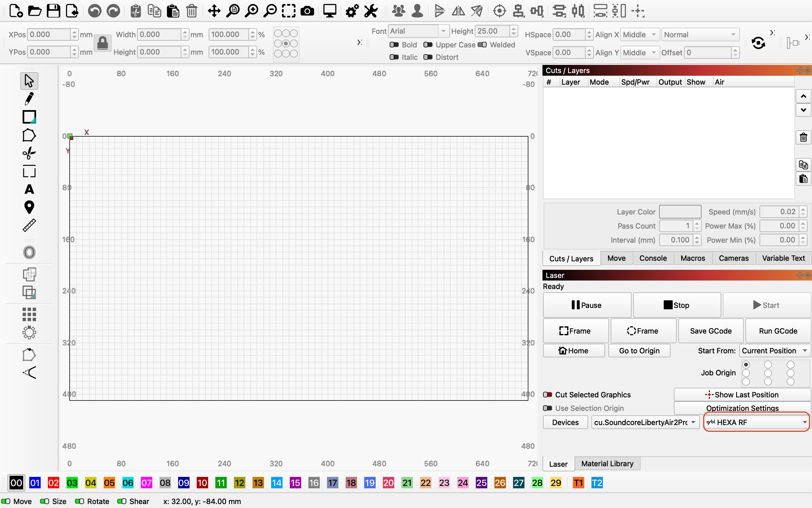Screen dimensions: 812x508
Task: Select the Position Laser marker tool
Action: tap(29, 207)
